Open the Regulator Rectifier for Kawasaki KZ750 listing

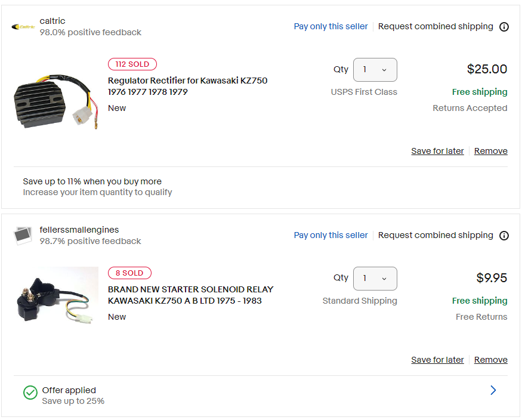187,87
